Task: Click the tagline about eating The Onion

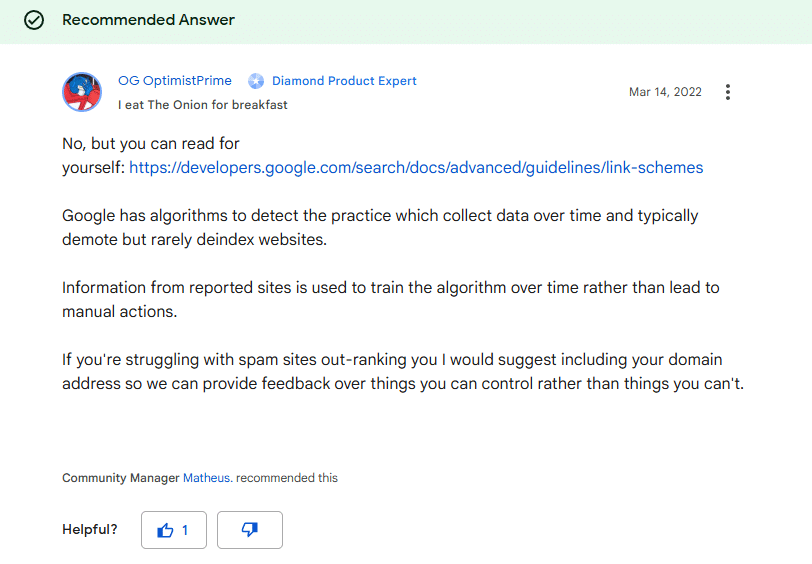Action: click(203, 104)
